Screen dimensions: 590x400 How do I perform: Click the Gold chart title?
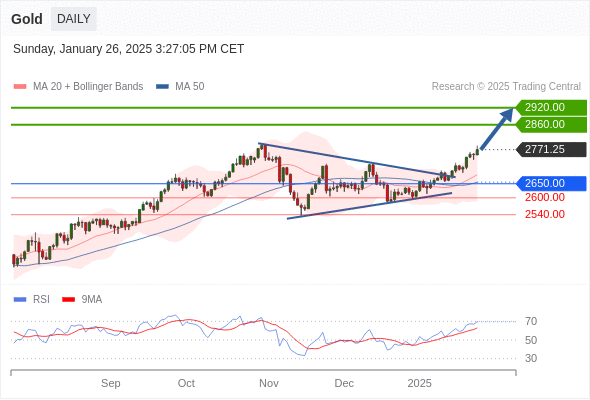27,19
